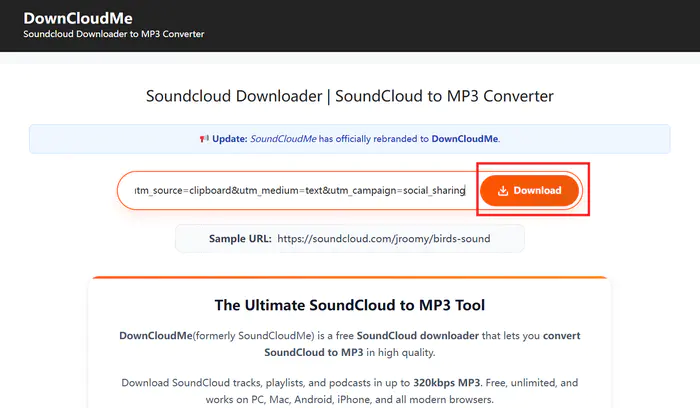Click the orange Download button
The width and height of the screenshot is (700, 408).
click(x=529, y=191)
